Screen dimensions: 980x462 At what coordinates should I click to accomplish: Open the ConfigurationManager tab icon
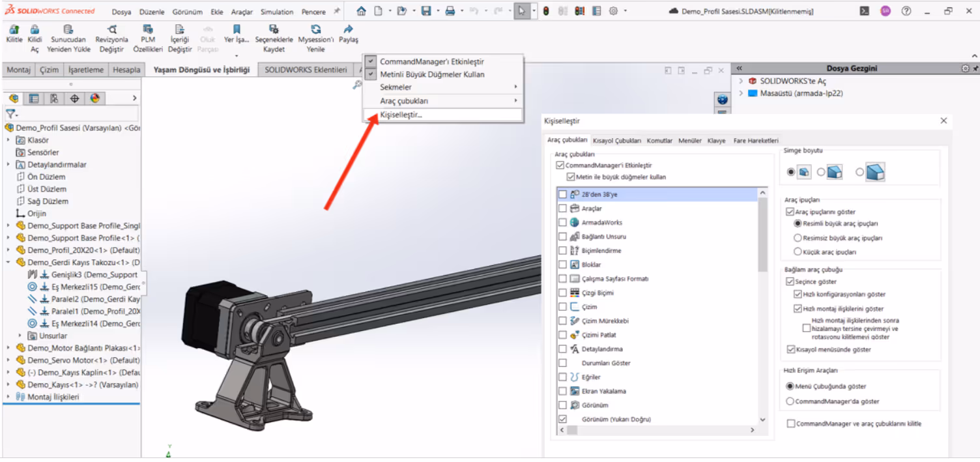coord(54,98)
